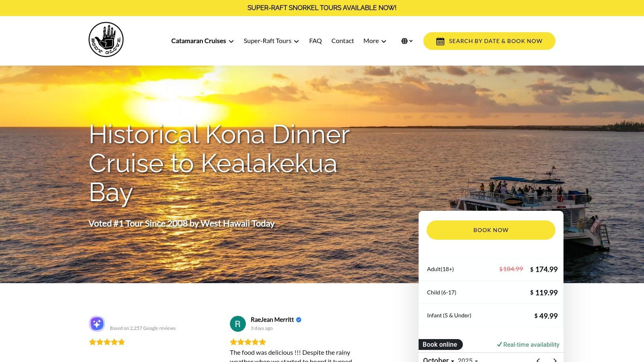Open the FAQ page
This screenshot has height=362, width=644.
pyautogui.click(x=316, y=41)
